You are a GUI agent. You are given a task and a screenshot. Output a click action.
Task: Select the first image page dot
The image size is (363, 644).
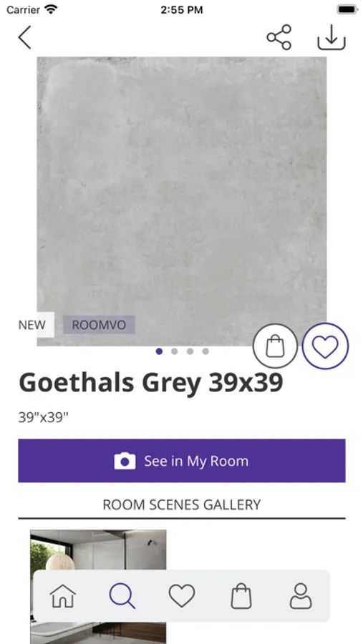click(159, 351)
